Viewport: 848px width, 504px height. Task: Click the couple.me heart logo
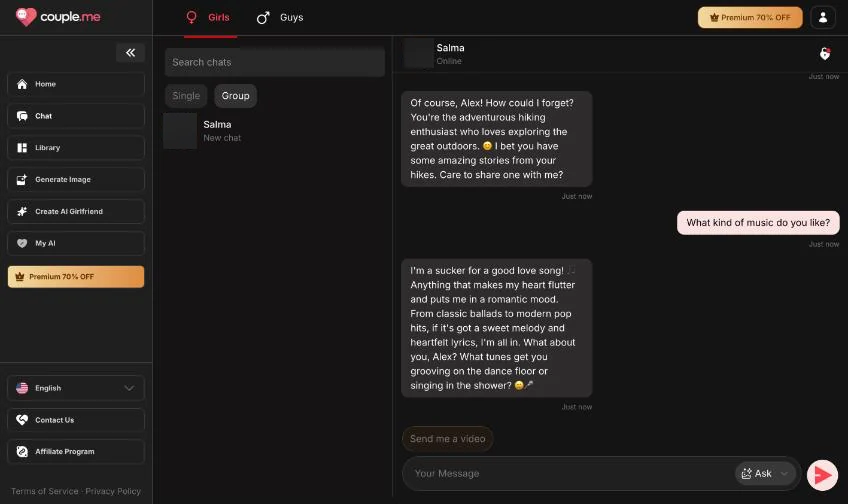click(x=25, y=17)
